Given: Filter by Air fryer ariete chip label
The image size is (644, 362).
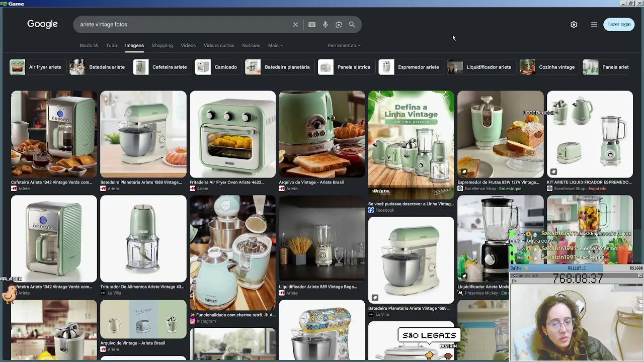Looking at the screenshot, I should [45, 67].
